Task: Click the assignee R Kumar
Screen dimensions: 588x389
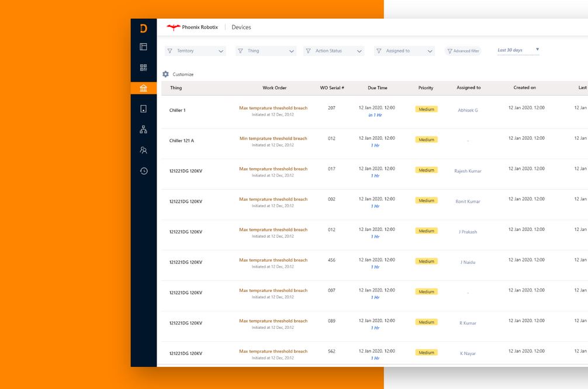Action: coord(468,323)
